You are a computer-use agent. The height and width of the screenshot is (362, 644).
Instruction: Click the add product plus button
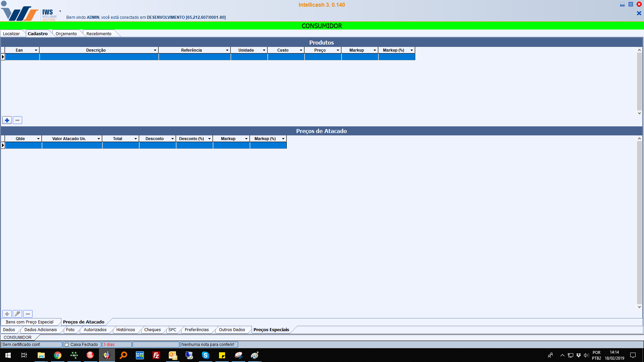click(7, 120)
